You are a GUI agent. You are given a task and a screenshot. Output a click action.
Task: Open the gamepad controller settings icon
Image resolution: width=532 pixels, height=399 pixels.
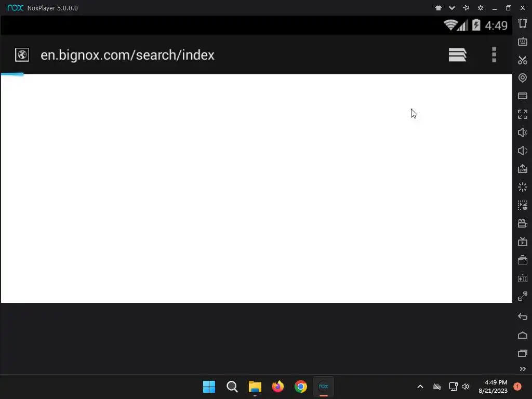tap(523, 278)
